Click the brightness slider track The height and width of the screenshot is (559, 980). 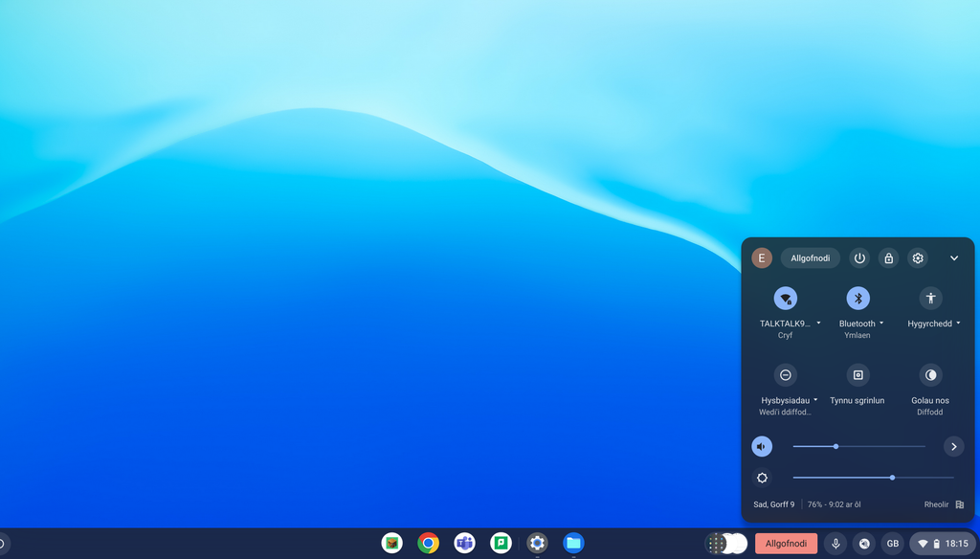click(x=873, y=478)
